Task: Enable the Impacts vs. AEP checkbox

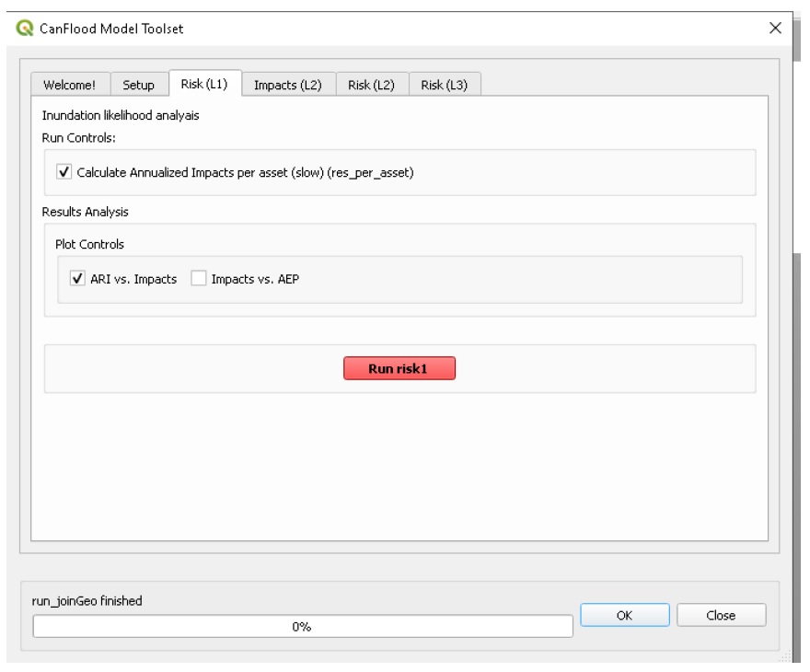Action: point(199,279)
